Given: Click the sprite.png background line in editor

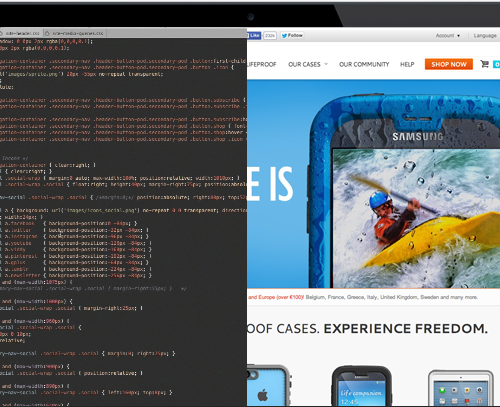Looking at the screenshot, I should 81,74.
